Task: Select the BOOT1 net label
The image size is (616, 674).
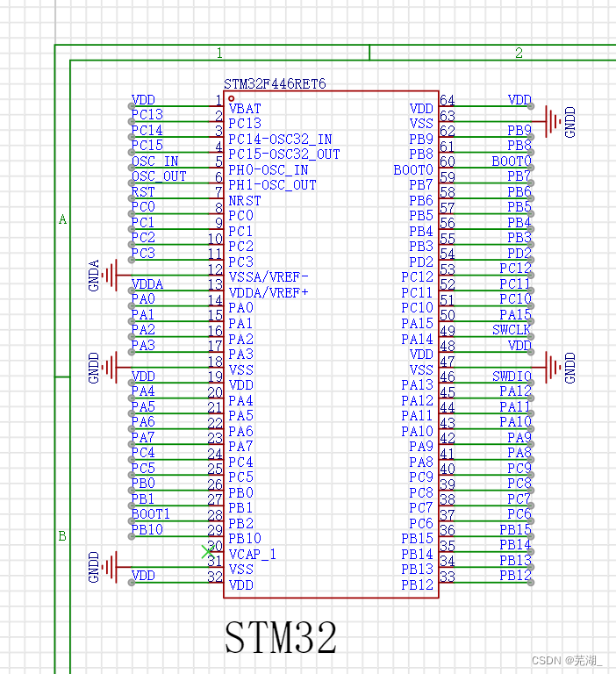Action: coord(151,513)
